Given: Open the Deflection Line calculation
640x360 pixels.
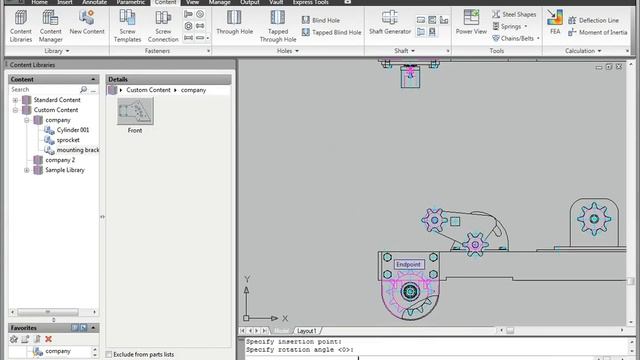Looking at the screenshot, I should tap(593, 20).
